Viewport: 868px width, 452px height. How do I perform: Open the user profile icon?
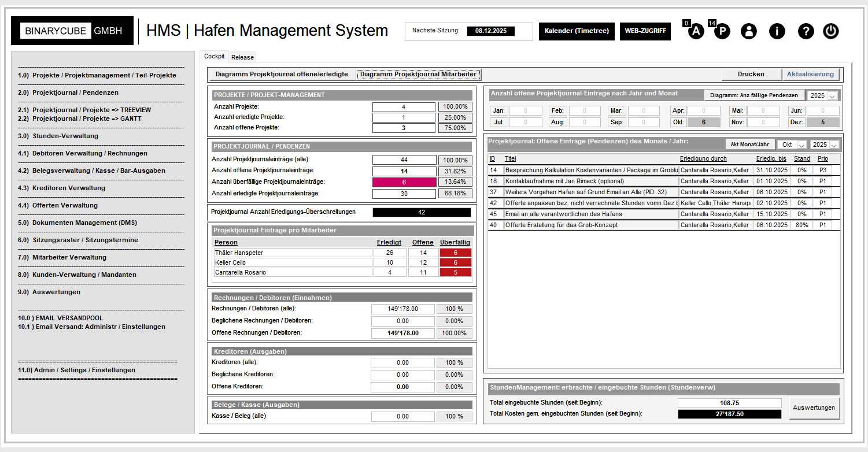pos(749,31)
